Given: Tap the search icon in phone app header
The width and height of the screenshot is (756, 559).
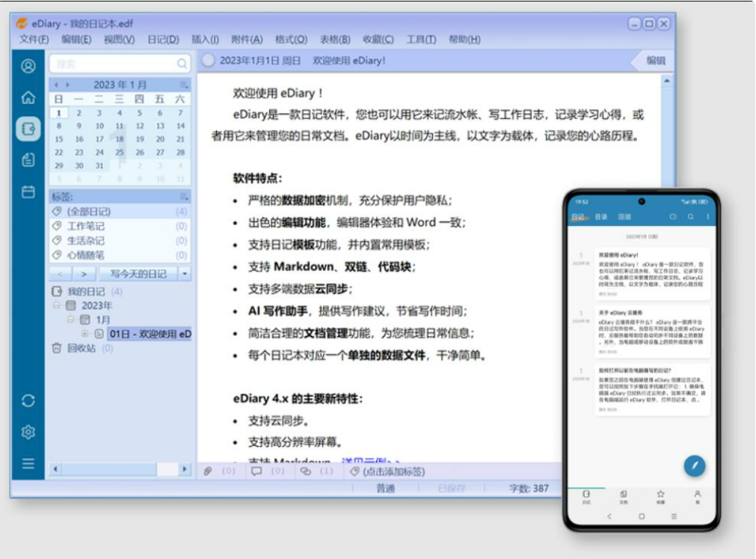Looking at the screenshot, I should (x=690, y=217).
